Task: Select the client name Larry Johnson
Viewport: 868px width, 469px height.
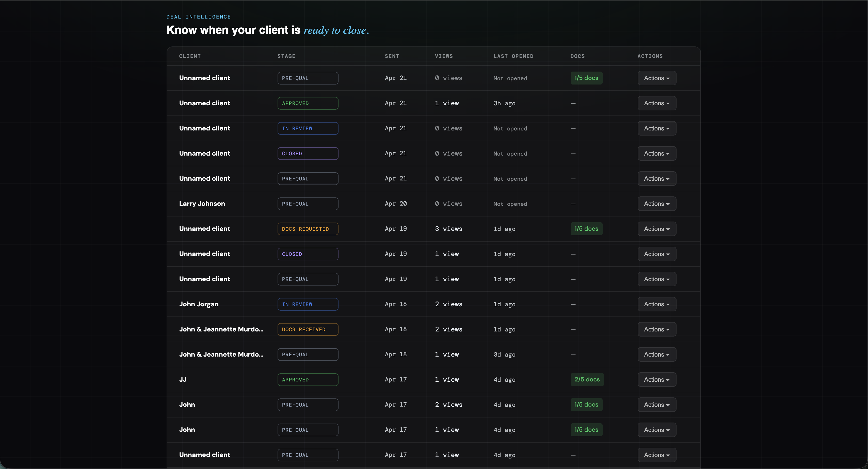Action: pos(202,204)
